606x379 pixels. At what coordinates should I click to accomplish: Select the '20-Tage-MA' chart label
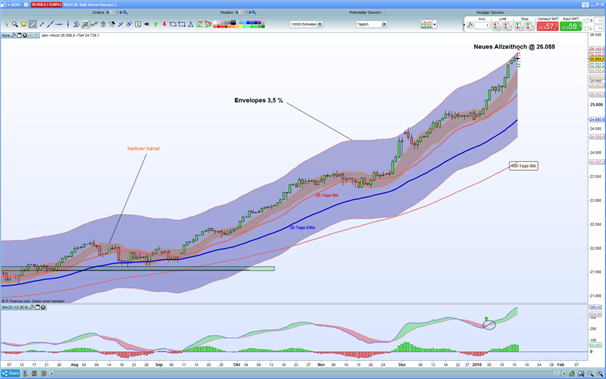point(327,195)
